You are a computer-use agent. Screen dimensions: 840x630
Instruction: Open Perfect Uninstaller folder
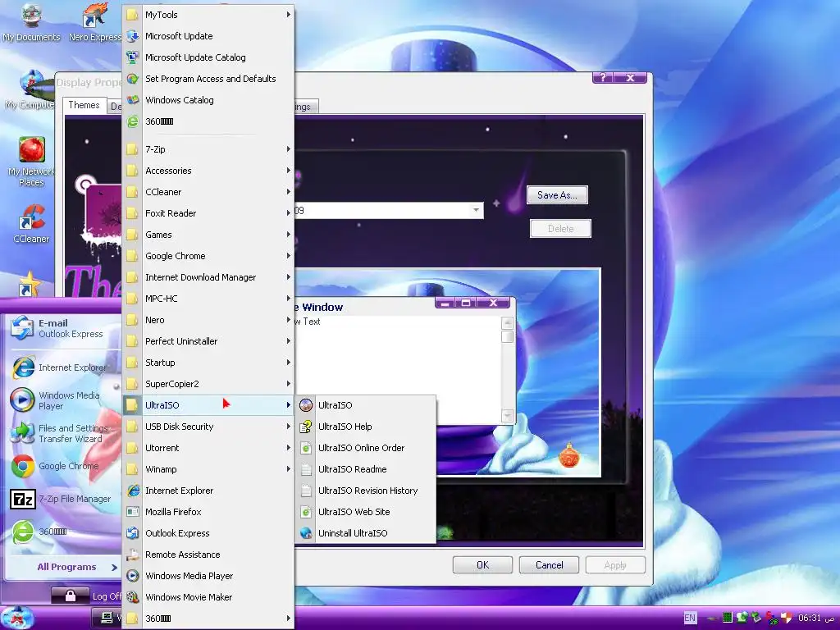(208, 341)
